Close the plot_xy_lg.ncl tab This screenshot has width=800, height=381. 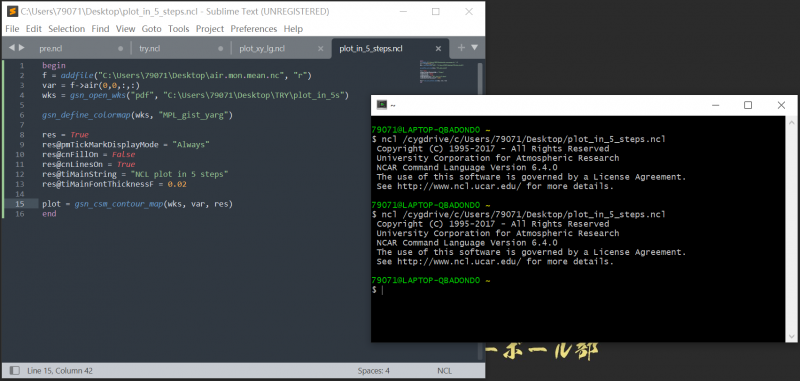pos(320,48)
